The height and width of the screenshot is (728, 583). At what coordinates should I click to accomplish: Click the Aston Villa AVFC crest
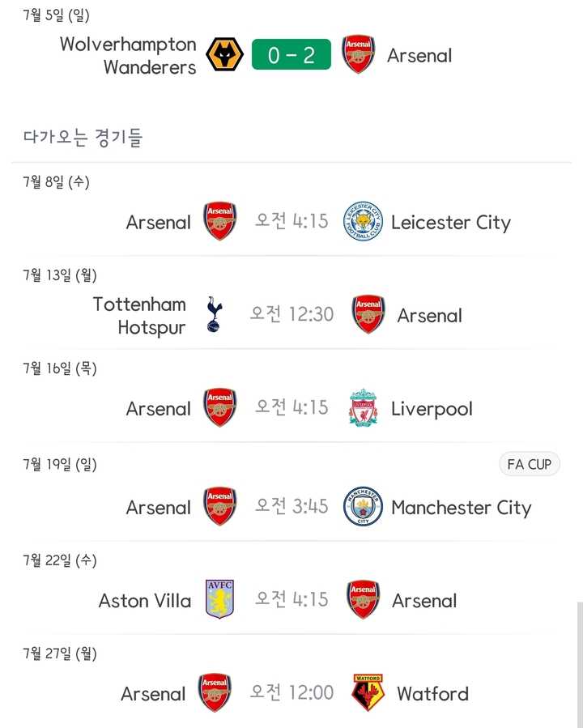(219, 600)
